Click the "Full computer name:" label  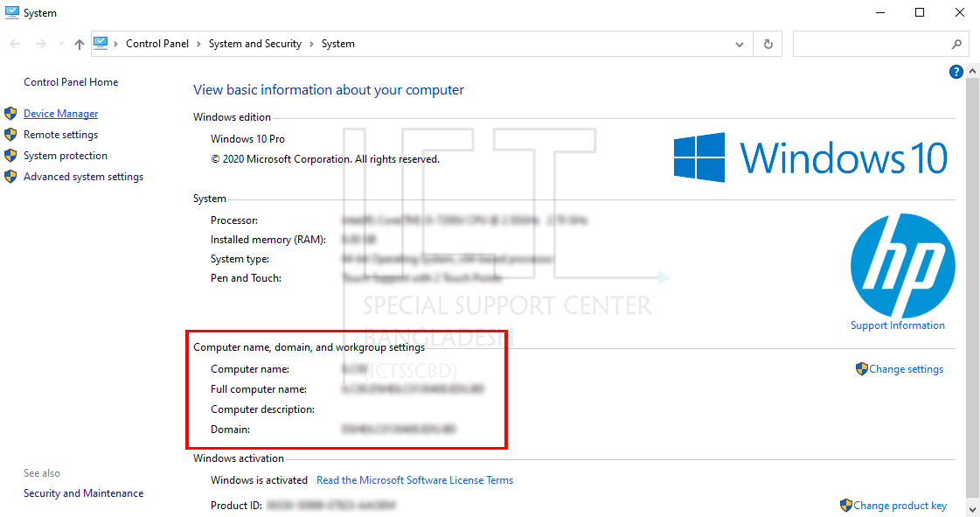click(259, 389)
